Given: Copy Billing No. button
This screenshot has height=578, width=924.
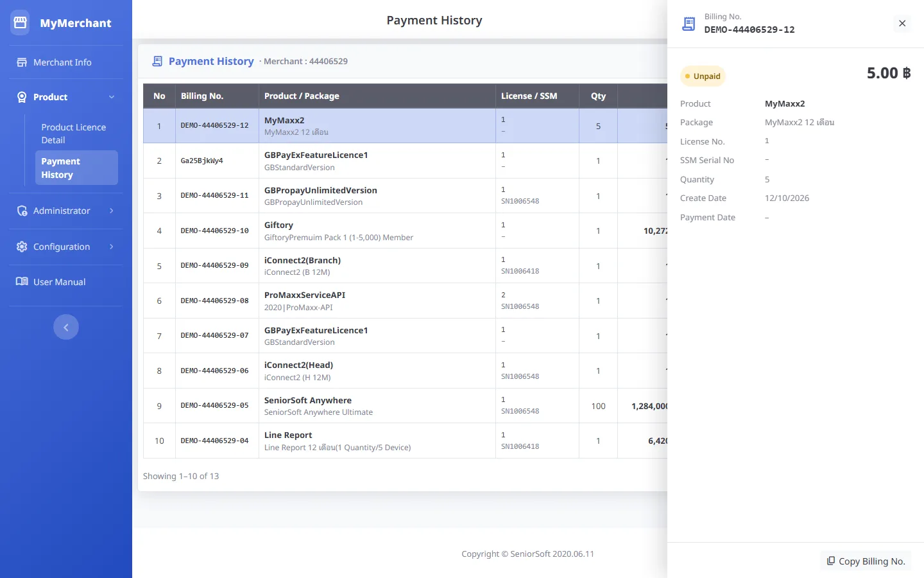Looking at the screenshot, I should tap(866, 561).
